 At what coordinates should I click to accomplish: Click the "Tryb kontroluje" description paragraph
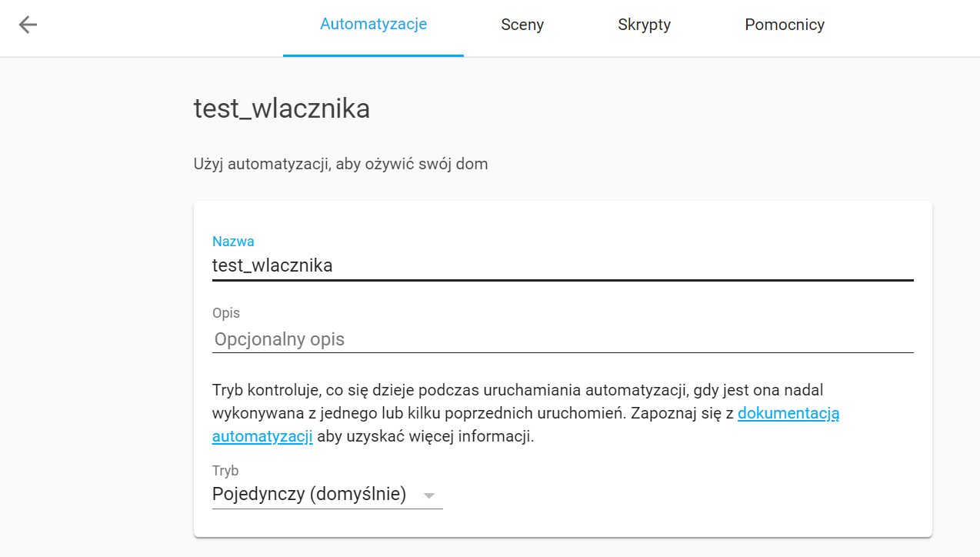coord(517,390)
